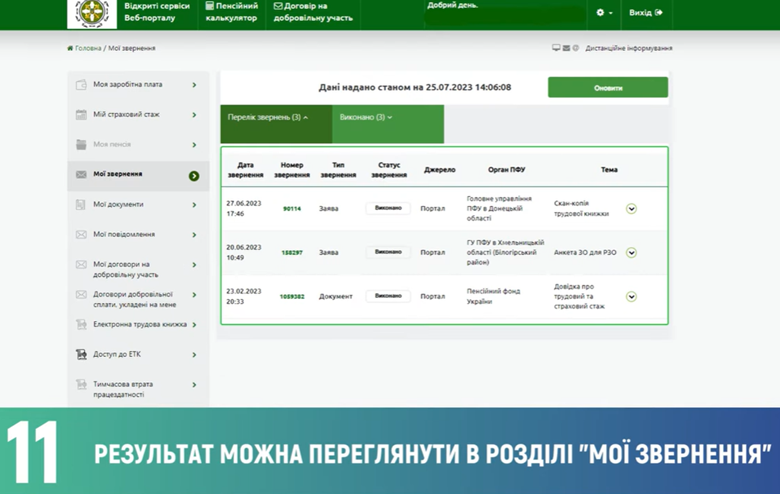Screen dimensions: 780x494
Task: Expand details of Анкета ЗО для РЗО row
Action: (631, 253)
